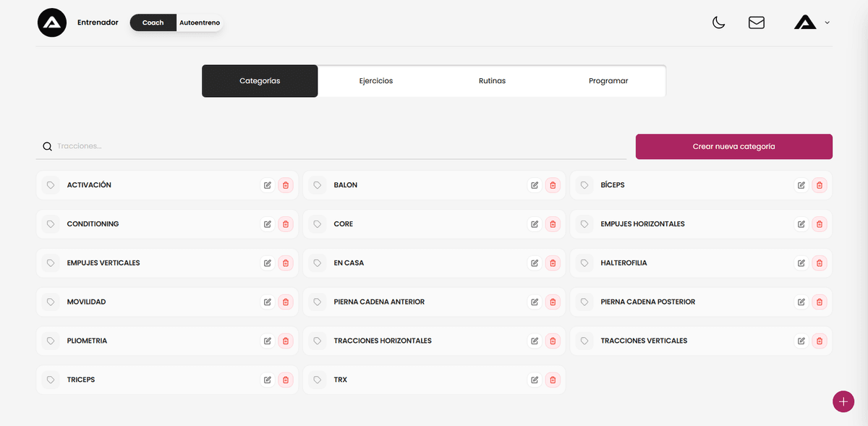
Task: Delete the CORE category
Action: (x=553, y=224)
